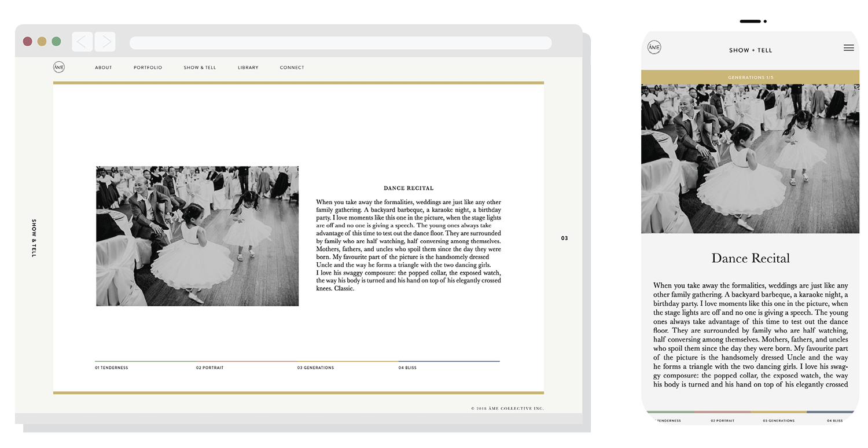Screen dimensions: 868x448
Task: Open the hamburger menu on mobile view
Action: (848, 48)
